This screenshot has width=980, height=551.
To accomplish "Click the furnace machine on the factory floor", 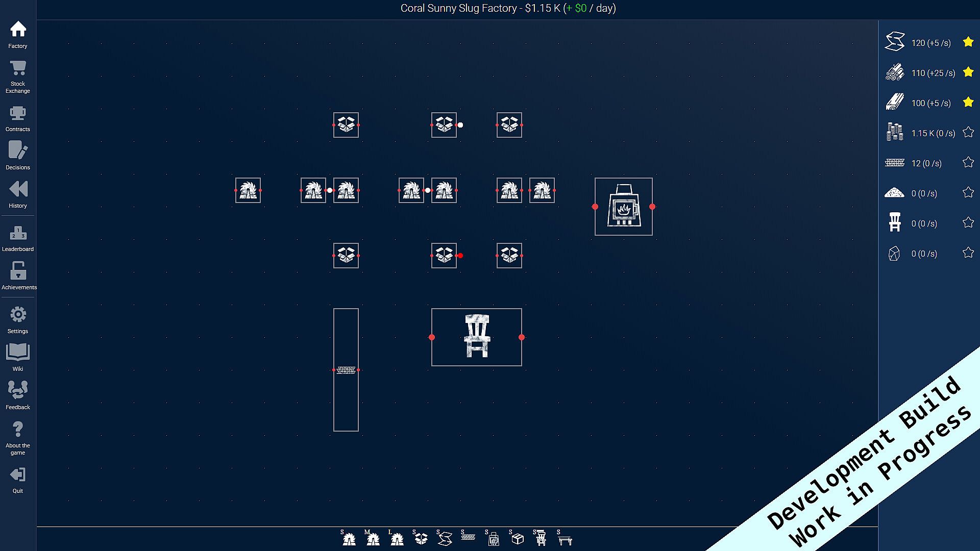I will 623,207.
